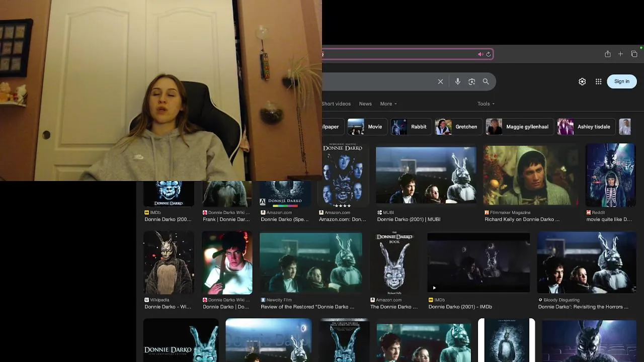
Task: Submit search with magnifier icon
Action: point(486,81)
